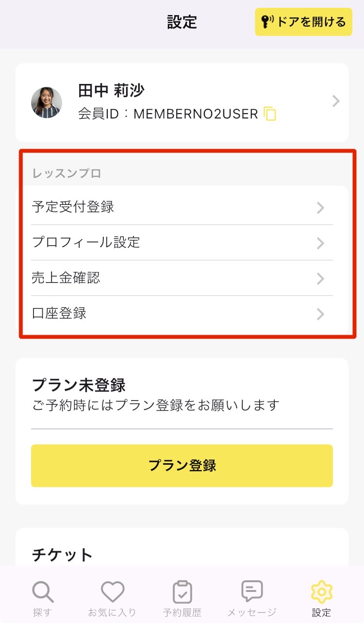Tap the 田中 莉沙 name text
This screenshot has width=364, height=623.
point(111,91)
